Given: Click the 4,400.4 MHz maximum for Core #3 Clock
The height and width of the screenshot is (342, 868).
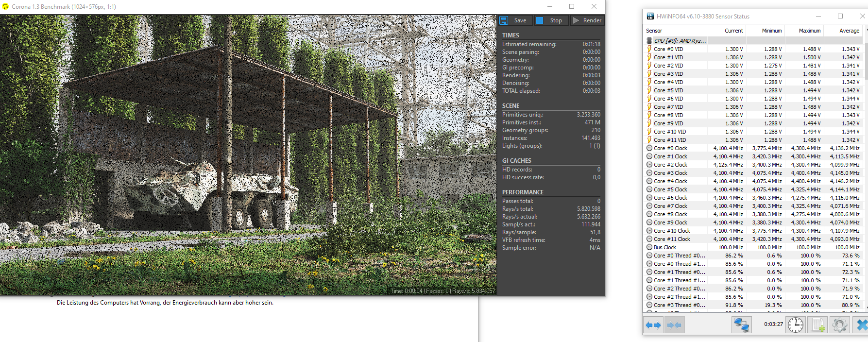Looking at the screenshot, I should tap(806, 173).
